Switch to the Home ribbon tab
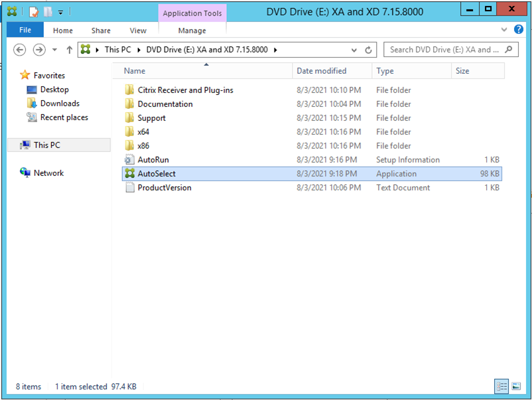Image resolution: width=532 pixels, height=400 pixels. (63, 31)
